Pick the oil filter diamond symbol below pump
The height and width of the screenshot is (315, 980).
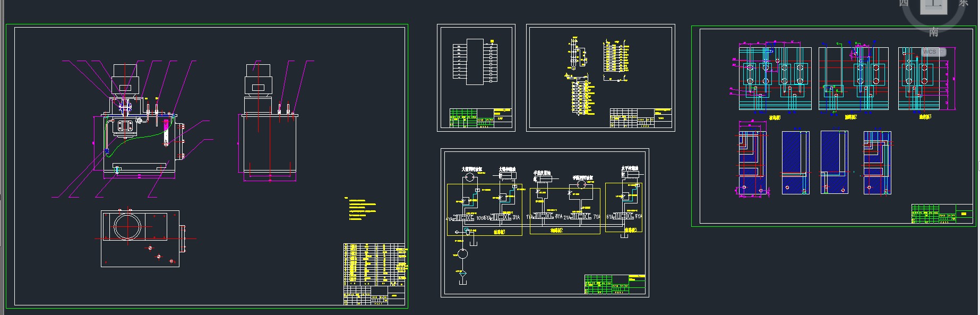(463, 275)
